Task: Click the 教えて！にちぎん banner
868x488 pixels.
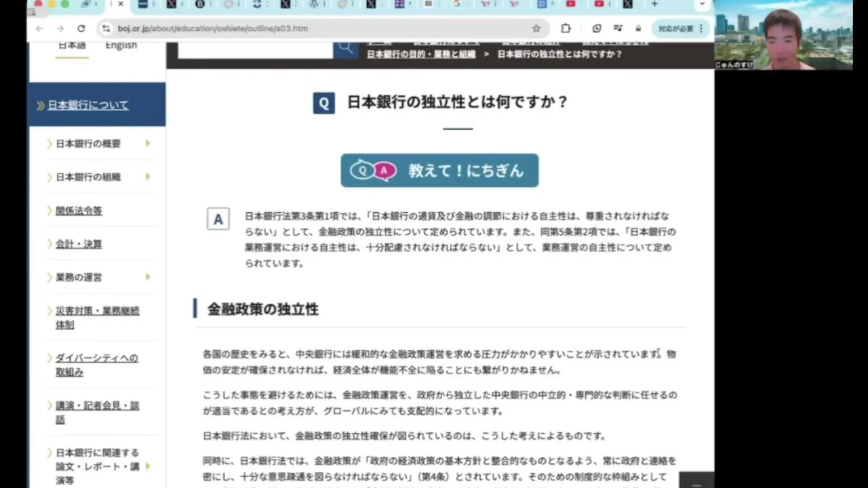Action: (439, 170)
